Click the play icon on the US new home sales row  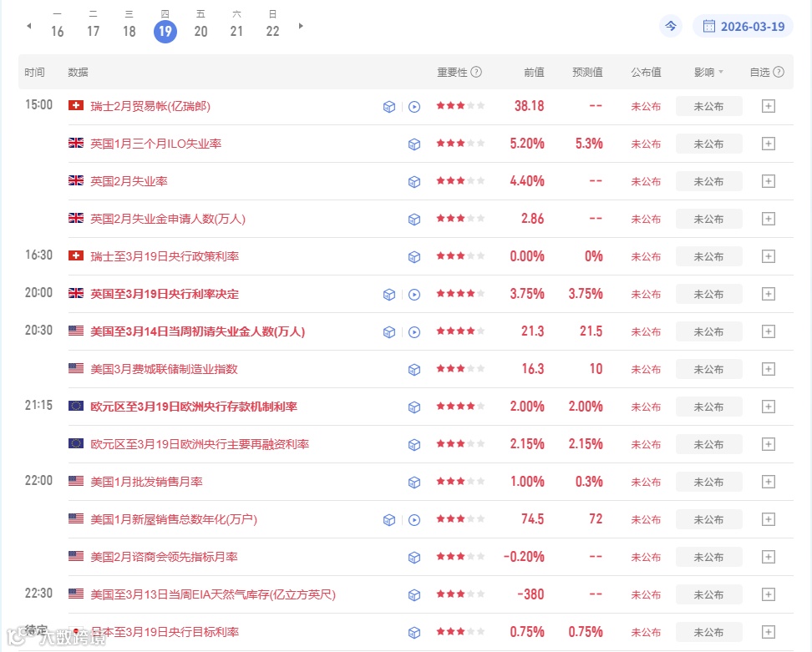pos(414,519)
